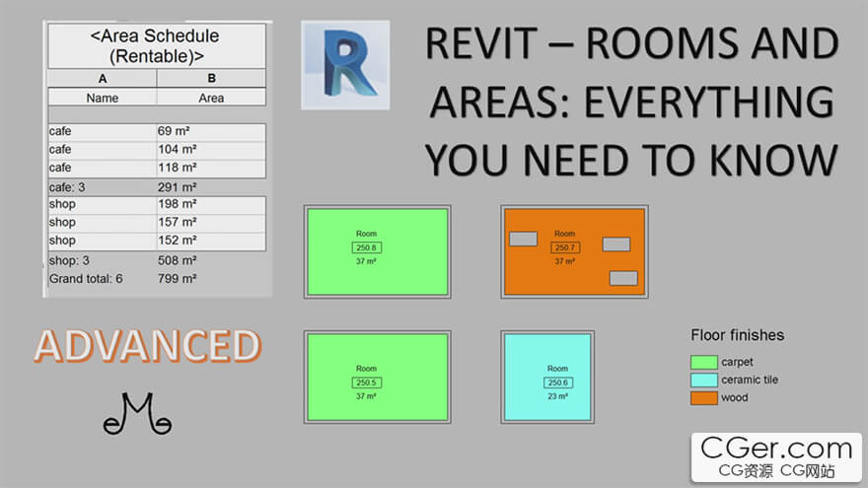Click the shop: 3 subtotal label
This screenshot has height=488, width=868.
point(69,260)
